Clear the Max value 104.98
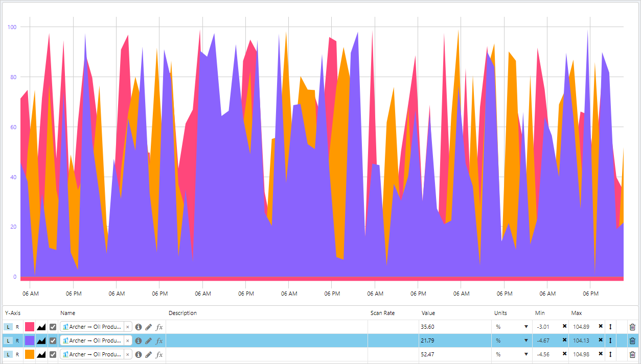The width and height of the screenshot is (641, 364). [x=601, y=354]
